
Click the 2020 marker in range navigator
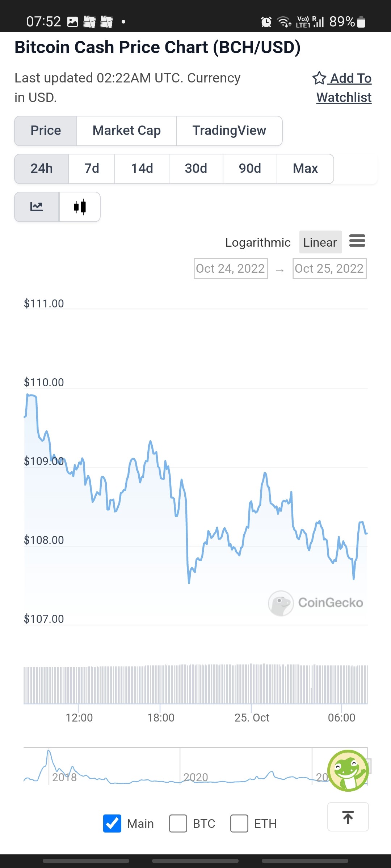coord(195,777)
